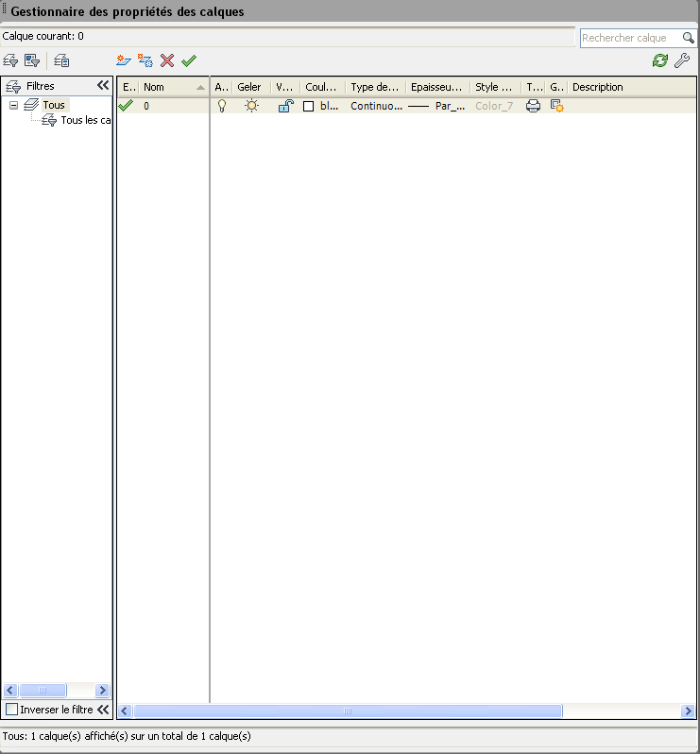Create a new layer with the toolbar icon

coord(123,60)
